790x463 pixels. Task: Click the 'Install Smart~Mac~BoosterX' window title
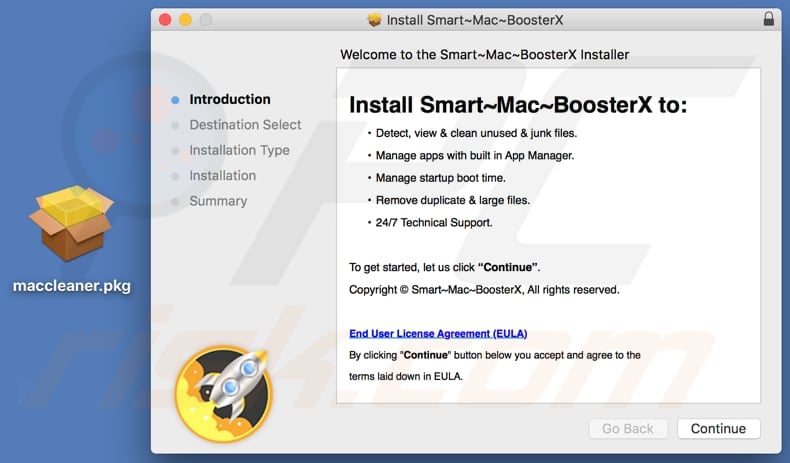point(475,20)
